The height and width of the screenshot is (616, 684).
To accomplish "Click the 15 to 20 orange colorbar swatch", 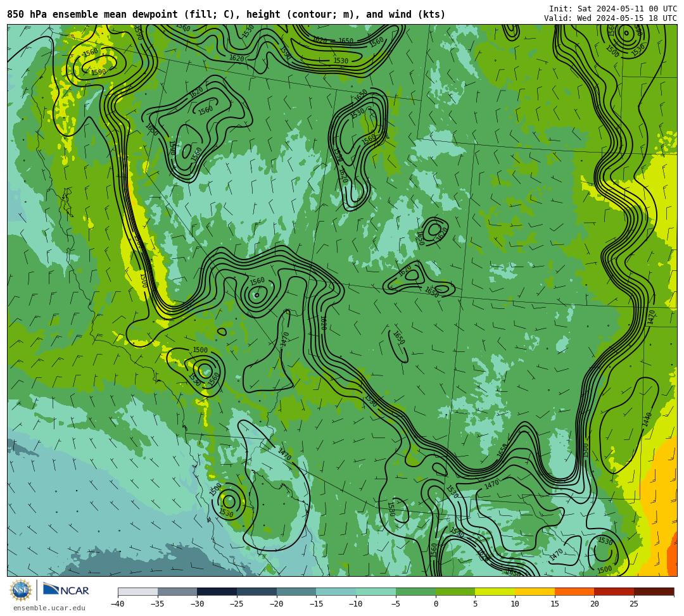I will click(x=574, y=591).
